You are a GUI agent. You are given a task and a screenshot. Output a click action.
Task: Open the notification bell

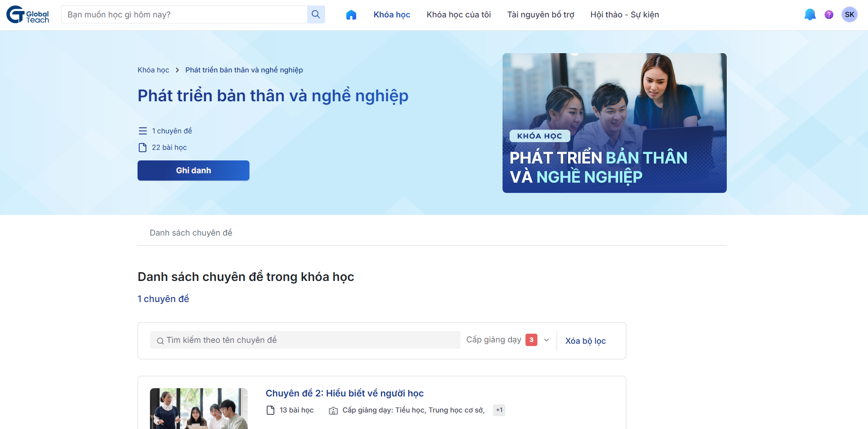[x=810, y=14]
